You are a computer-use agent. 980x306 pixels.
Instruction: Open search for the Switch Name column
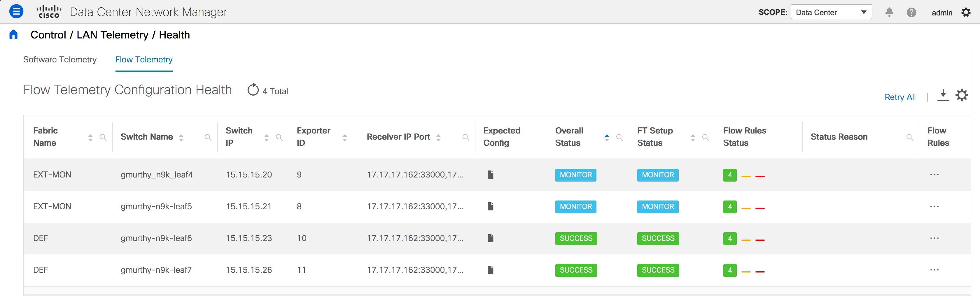209,137
